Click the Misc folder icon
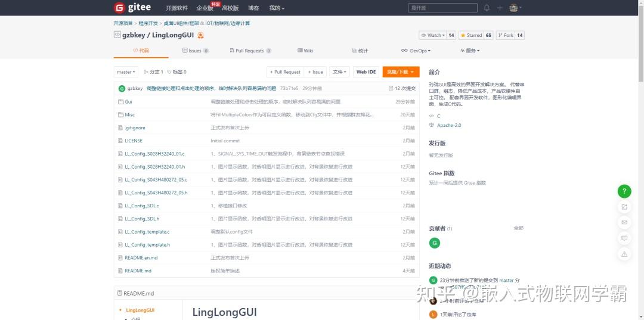The height and width of the screenshot is (320, 644). (120, 114)
